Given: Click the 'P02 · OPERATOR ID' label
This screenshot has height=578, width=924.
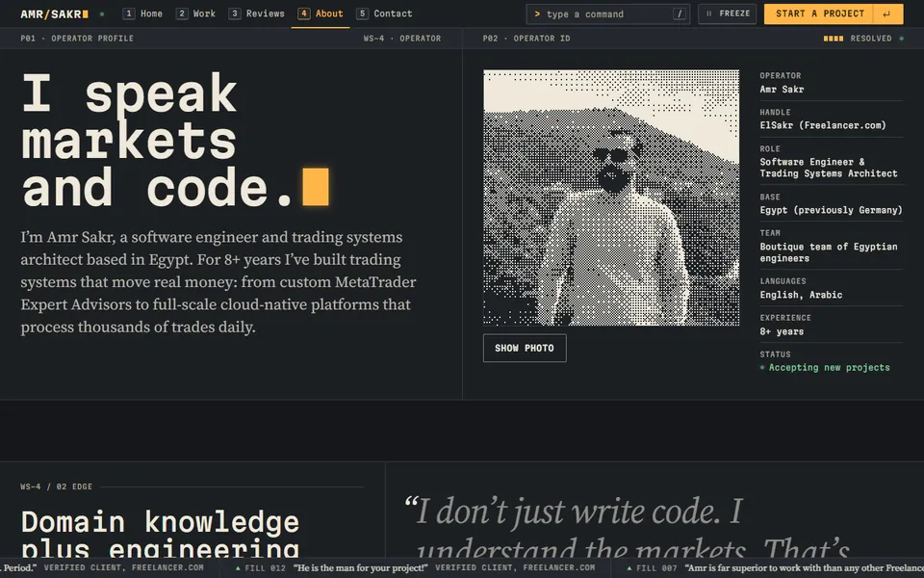Looking at the screenshot, I should point(526,39).
